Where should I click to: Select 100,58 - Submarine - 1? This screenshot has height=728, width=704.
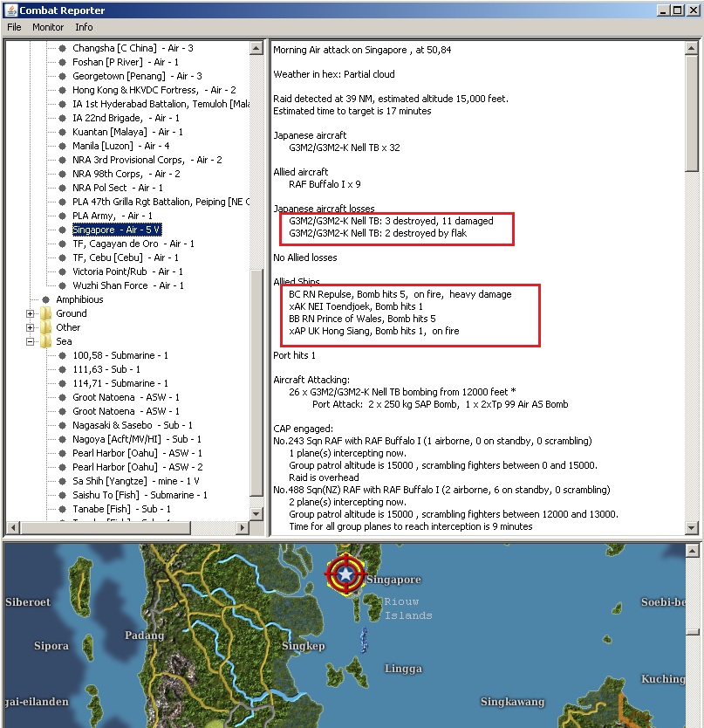coord(120,355)
